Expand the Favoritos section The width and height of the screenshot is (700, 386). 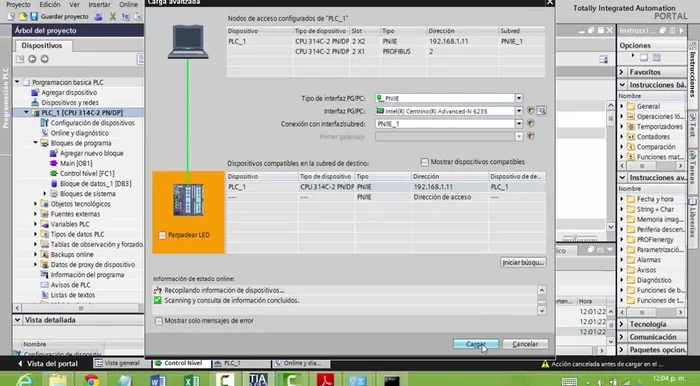tap(622, 72)
